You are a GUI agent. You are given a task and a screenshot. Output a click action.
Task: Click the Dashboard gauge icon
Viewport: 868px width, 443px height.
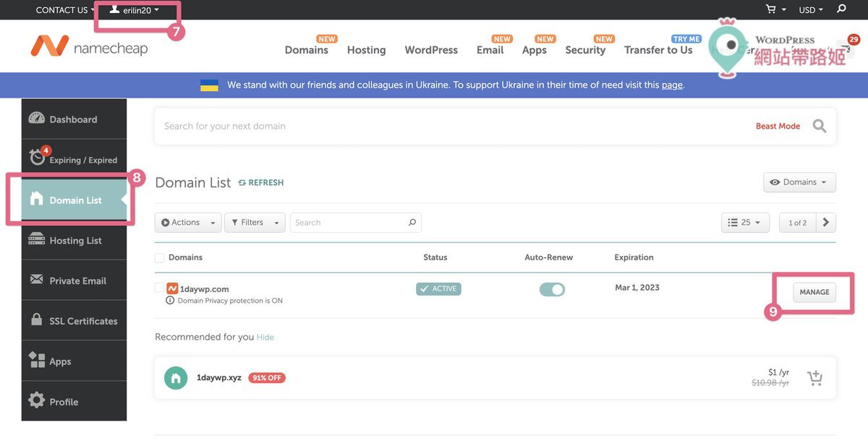(x=37, y=119)
